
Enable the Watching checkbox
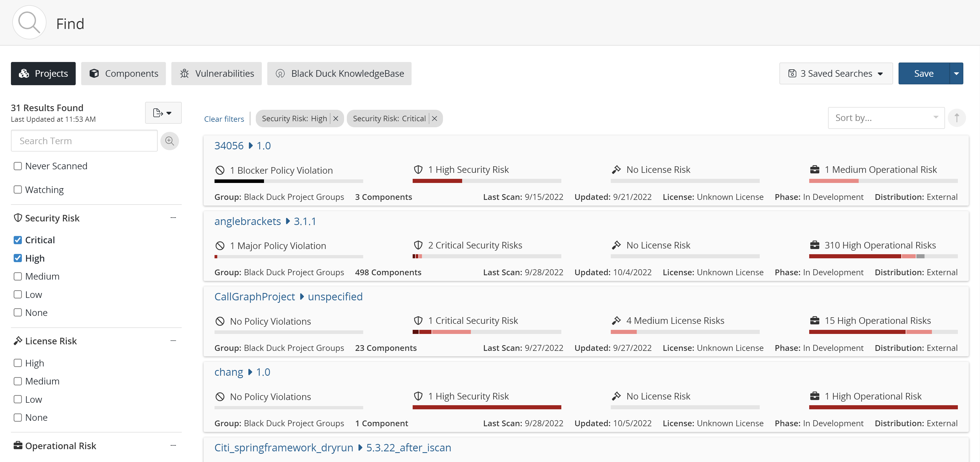click(x=17, y=189)
